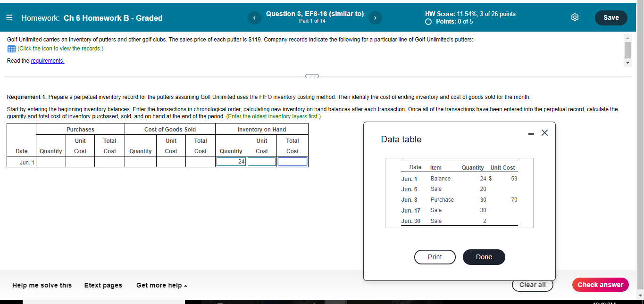This screenshot has height=304, width=644.
Task: Open the Etext pages
Action: tap(103, 285)
